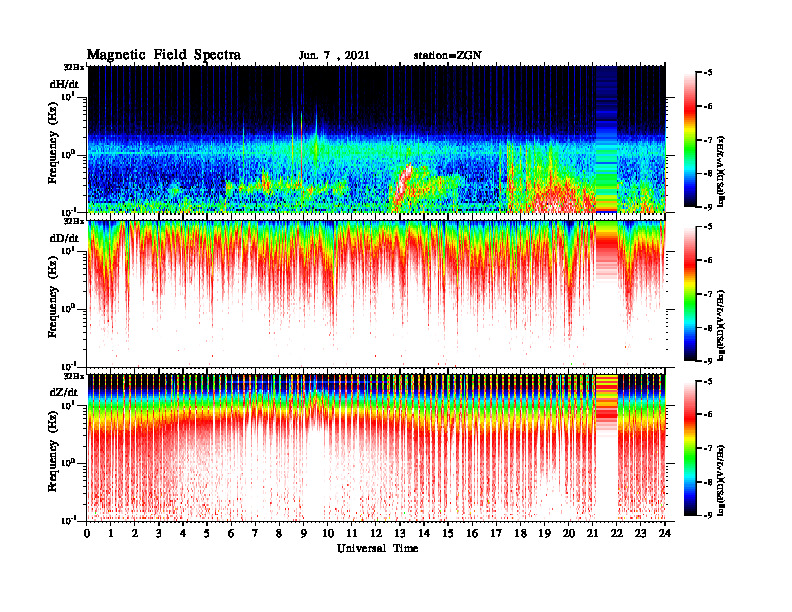Click the "-9" value on dZ/dt color scale

(707, 515)
